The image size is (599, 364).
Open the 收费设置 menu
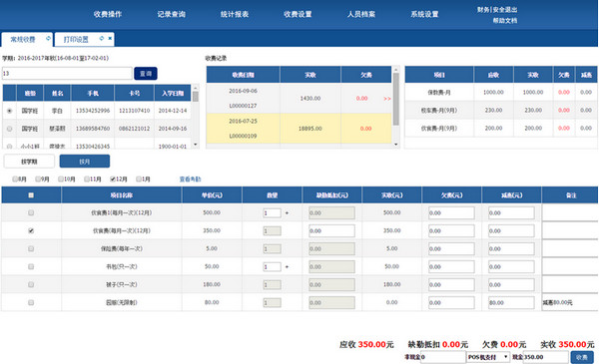click(298, 14)
